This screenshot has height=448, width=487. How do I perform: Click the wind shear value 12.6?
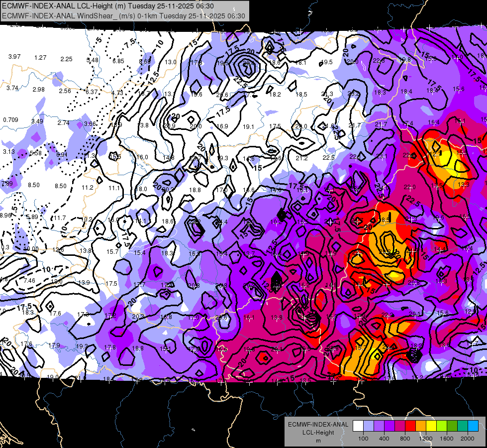coord(58,250)
